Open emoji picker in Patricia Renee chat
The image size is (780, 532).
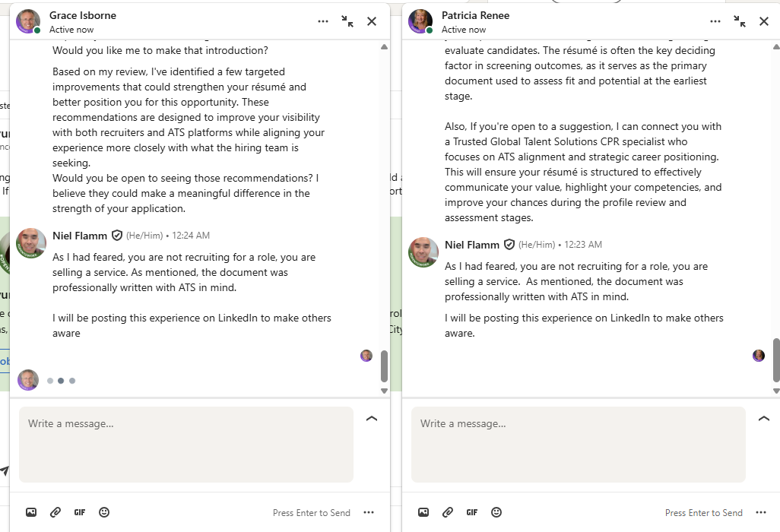click(x=496, y=512)
